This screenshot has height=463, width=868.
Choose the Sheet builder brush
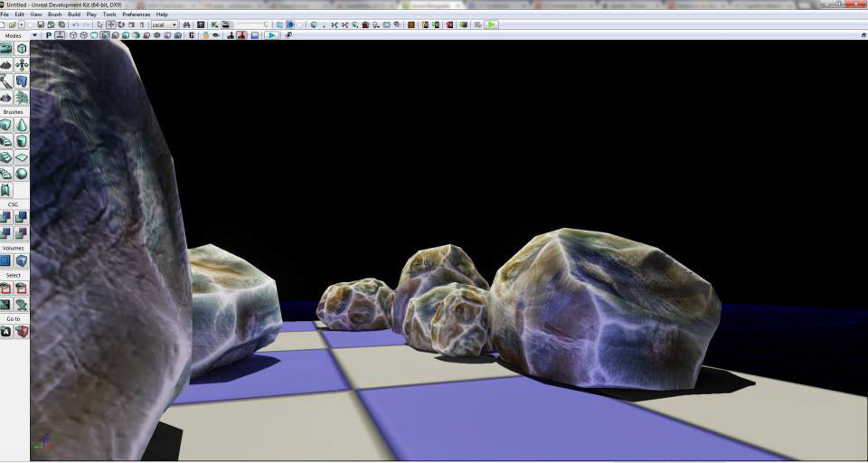(22, 158)
